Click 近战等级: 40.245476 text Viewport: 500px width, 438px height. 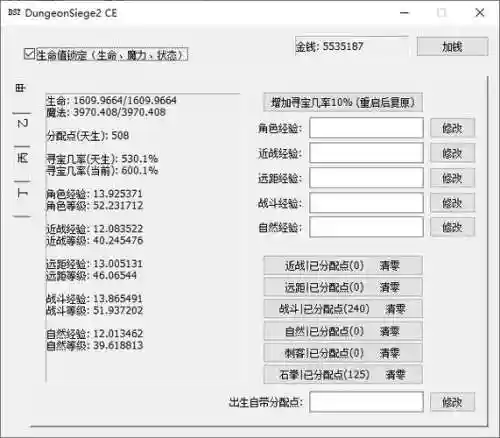click(95, 241)
